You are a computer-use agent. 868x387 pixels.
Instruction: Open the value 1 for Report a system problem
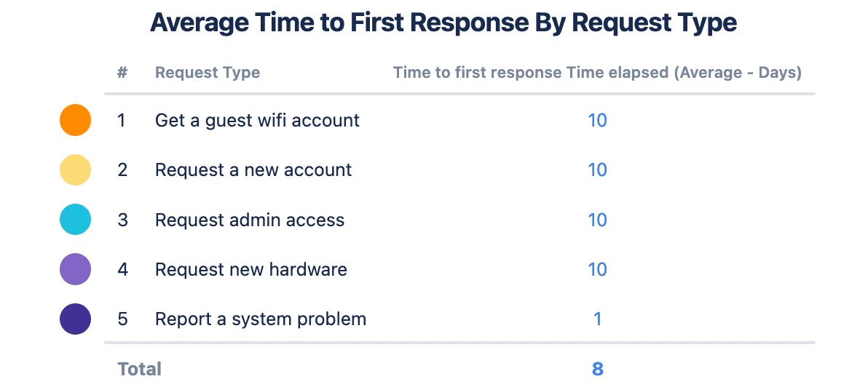(x=597, y=319)
